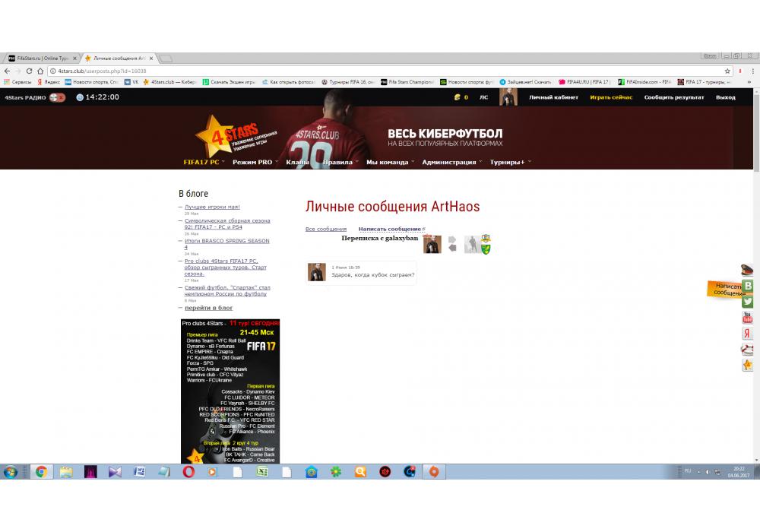Open Opera from the Windows taskbar
Screen dimensions: 760x532
click(188, 472)
